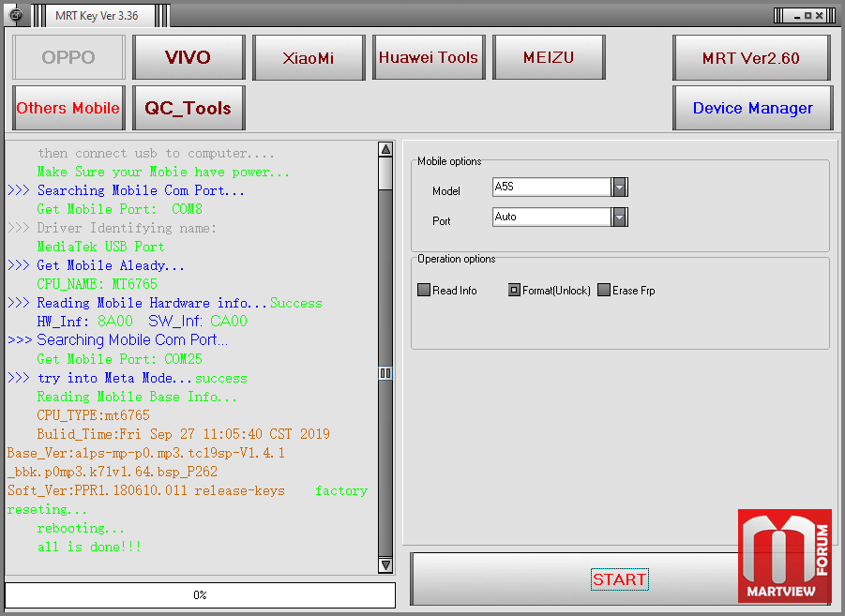Switch to the XiaoMi tab
Image resolution: width=845 pixels, height=616 pixels.
point(309,57)
